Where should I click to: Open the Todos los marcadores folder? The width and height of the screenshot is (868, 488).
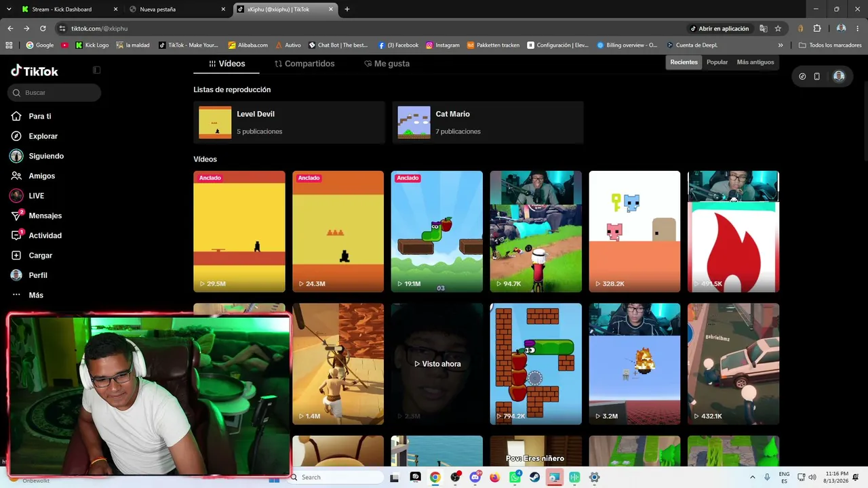830,45
